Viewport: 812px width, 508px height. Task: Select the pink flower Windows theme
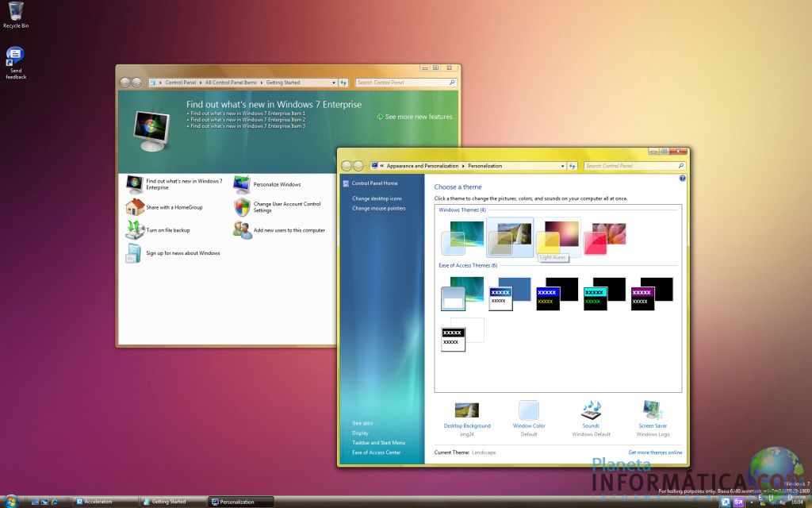coord(605,238)
